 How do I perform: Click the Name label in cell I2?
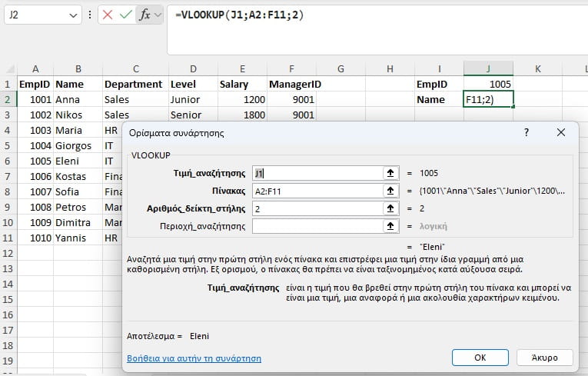(x=439, y=99)
